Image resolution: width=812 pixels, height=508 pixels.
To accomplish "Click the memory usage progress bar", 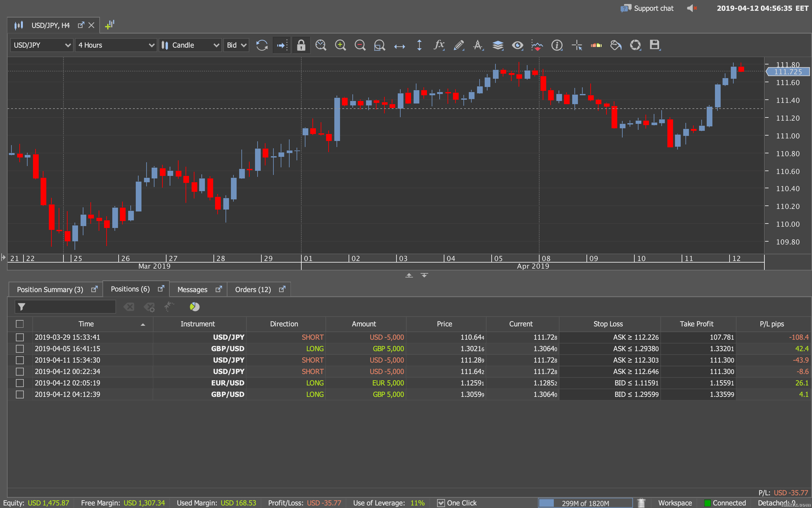I will coord(585,503).
